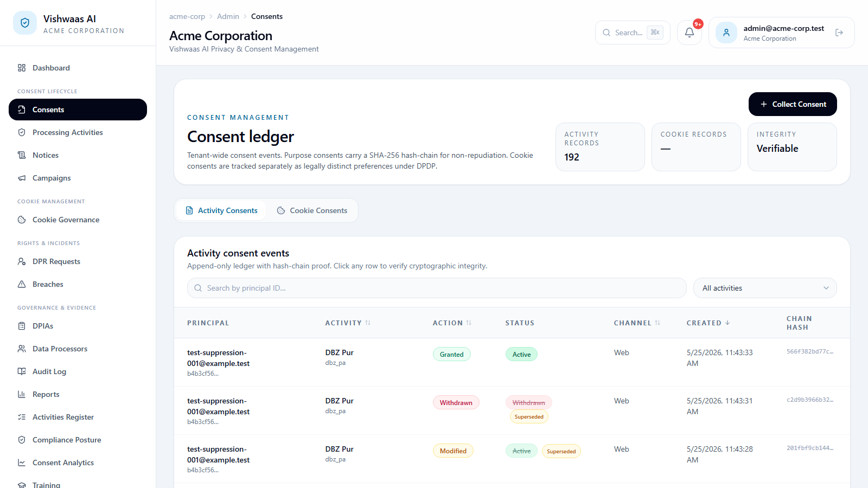This screenshot has height=488, width=868.
Task: Click the Campaigns megaphone icon
Action: 22,178
